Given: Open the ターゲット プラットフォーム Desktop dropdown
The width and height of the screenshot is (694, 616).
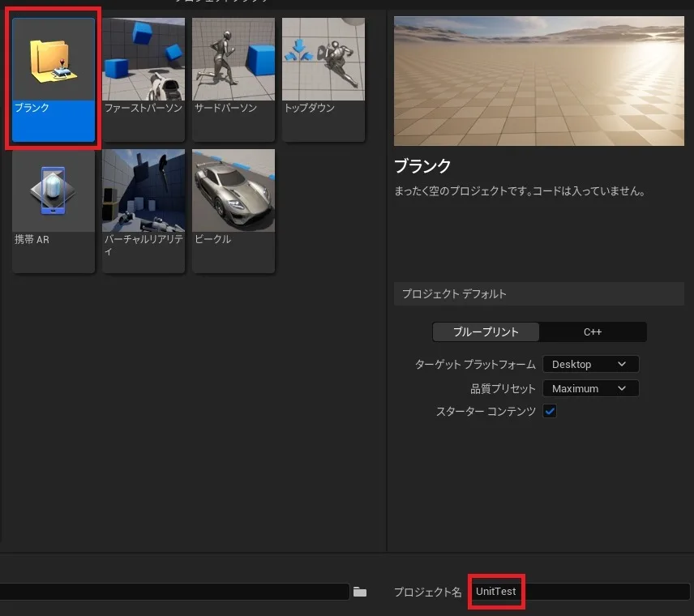Looking at the screenshot, I should coord(590,365).
